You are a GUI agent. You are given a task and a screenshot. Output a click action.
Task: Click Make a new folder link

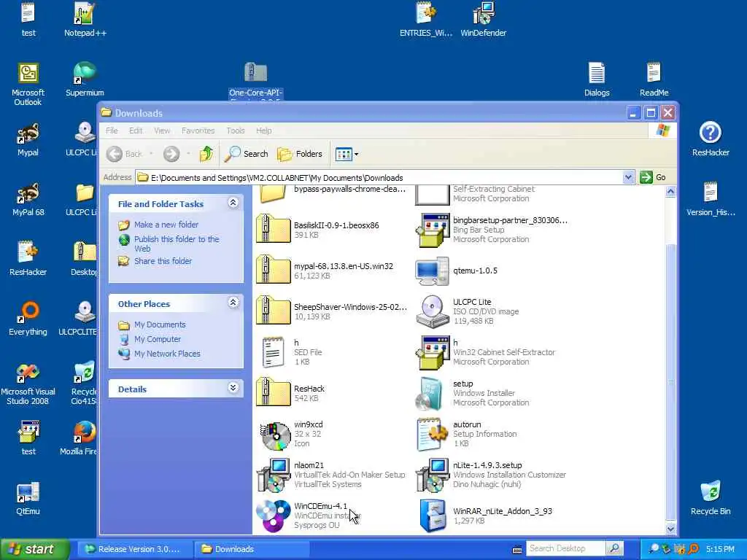pyautogui.click(x=166, y=225)
